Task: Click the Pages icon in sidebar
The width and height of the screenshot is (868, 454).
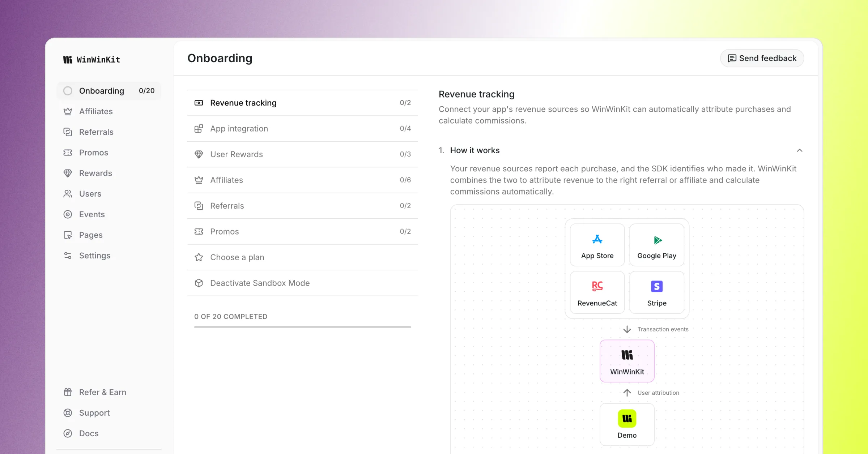Action: (68, 235)
